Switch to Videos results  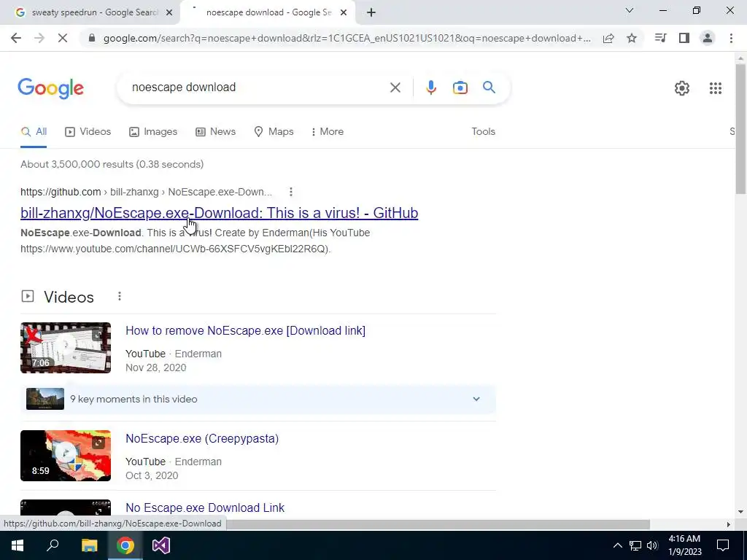(x=88, y=132)
